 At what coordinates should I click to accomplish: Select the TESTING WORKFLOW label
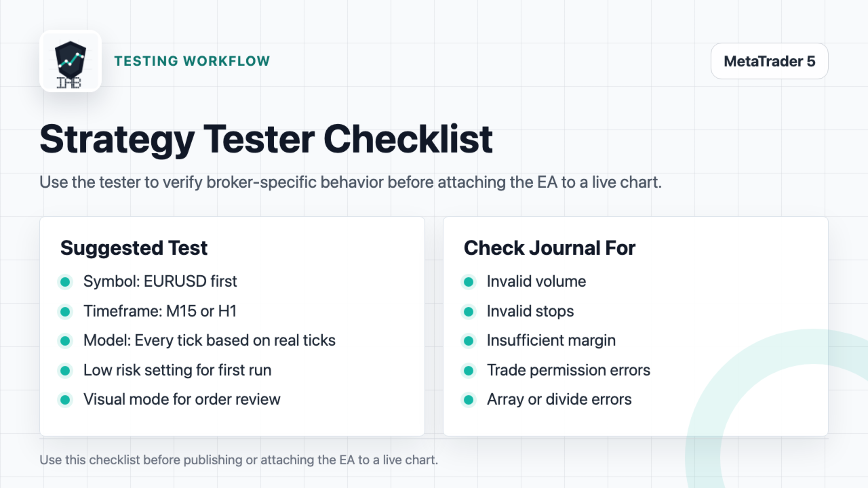(x=192, y=61)
